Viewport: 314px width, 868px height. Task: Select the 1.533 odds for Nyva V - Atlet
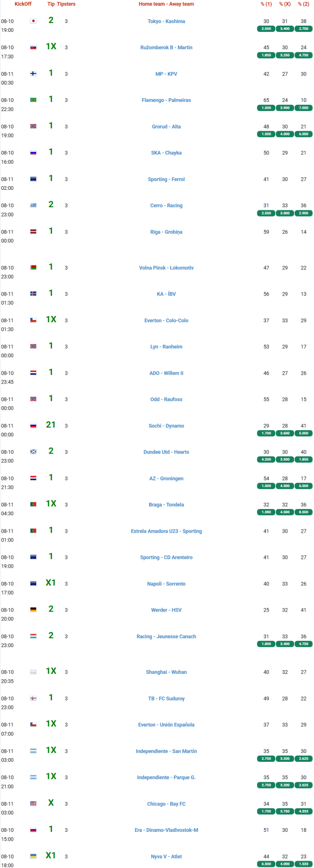(304, 864)
